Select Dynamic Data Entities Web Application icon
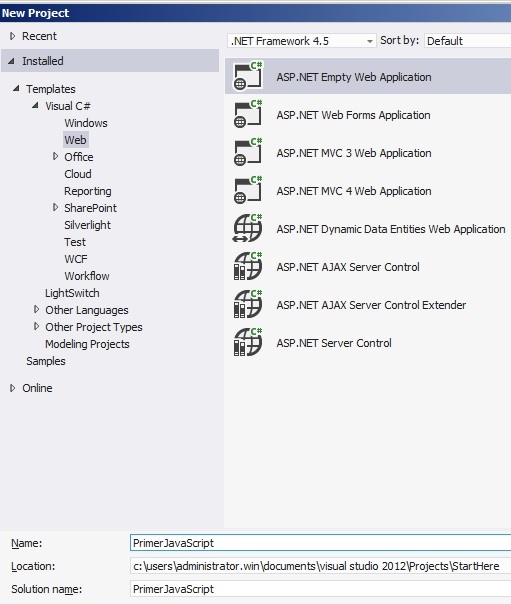Viewport: 511px width, 604px height. [x=248, y=228]
